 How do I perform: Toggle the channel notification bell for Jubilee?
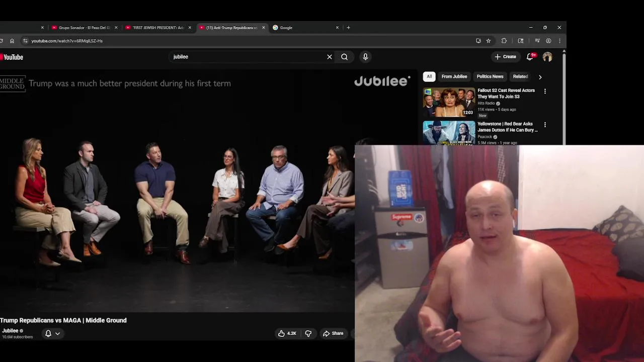coord(52,333)
